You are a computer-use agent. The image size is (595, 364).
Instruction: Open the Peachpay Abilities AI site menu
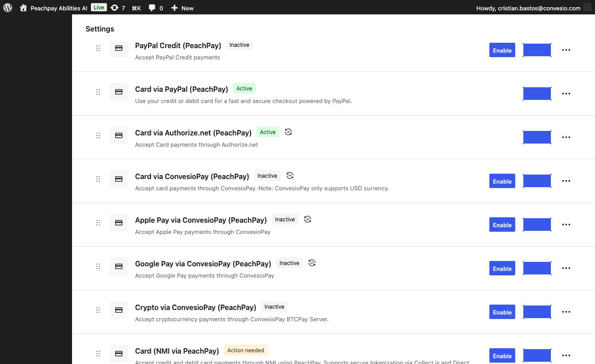click(x=59, y=8)
